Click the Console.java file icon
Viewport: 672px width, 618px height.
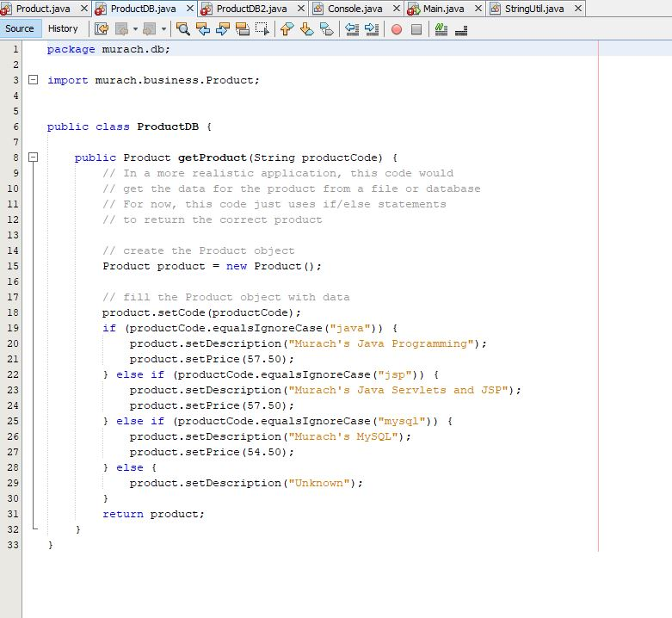[318, 9]
